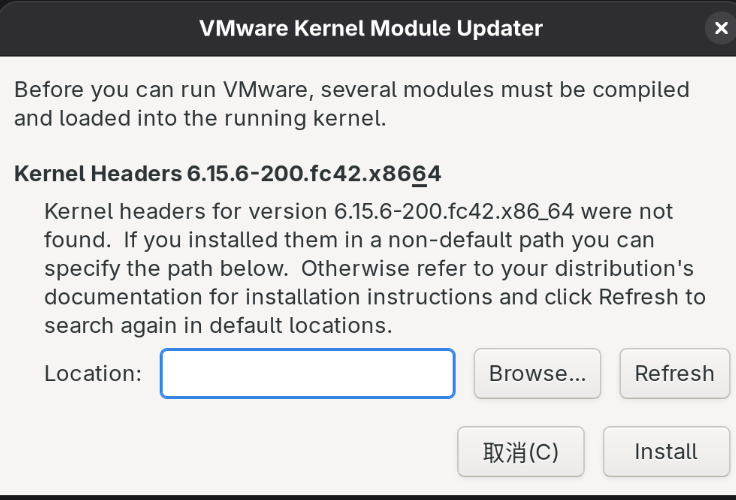Start compiling with the Install button
Viewport: 736px width, 500px height.
pos(666,452)
